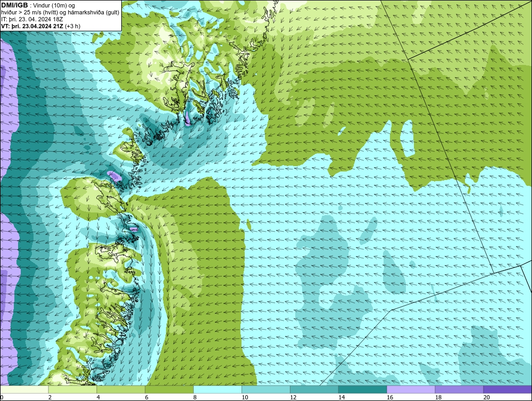This screenshot has width=532, height=401.
Task: Click the scale label '2'
Action: point(50,397)
